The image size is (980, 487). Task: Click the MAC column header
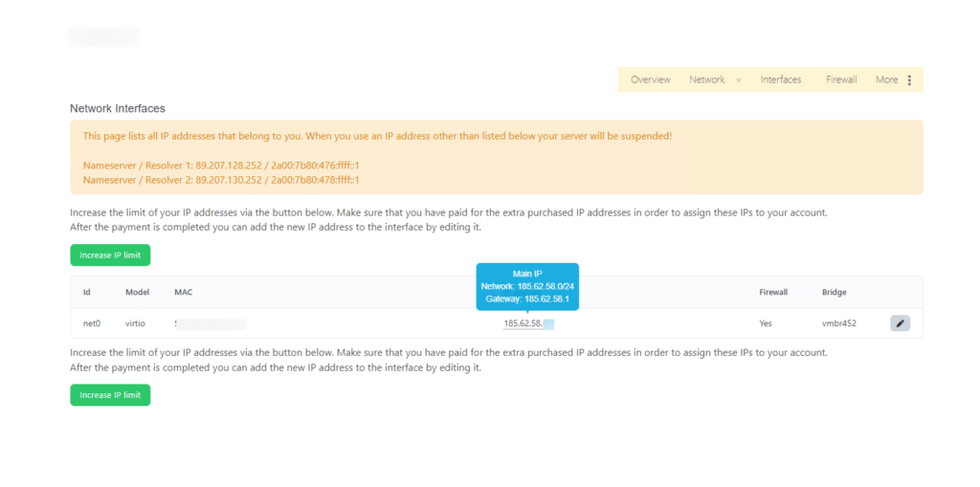point(183,292)
